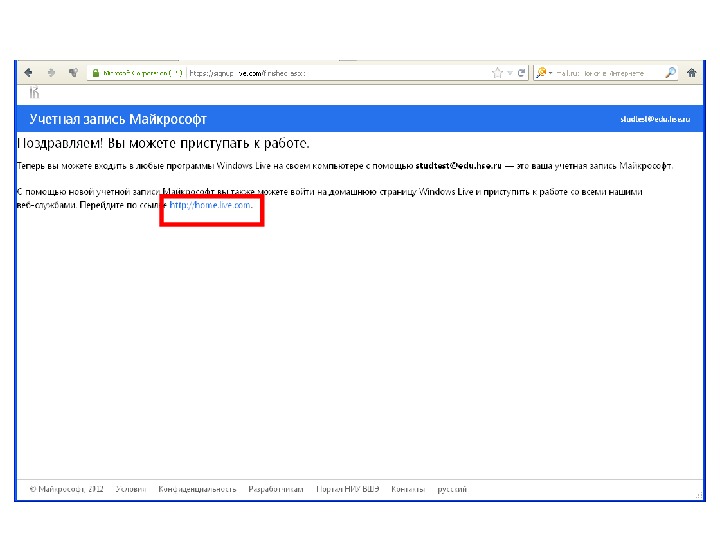Click the toolbar icon right of the Forward arrow

(73, 73)
